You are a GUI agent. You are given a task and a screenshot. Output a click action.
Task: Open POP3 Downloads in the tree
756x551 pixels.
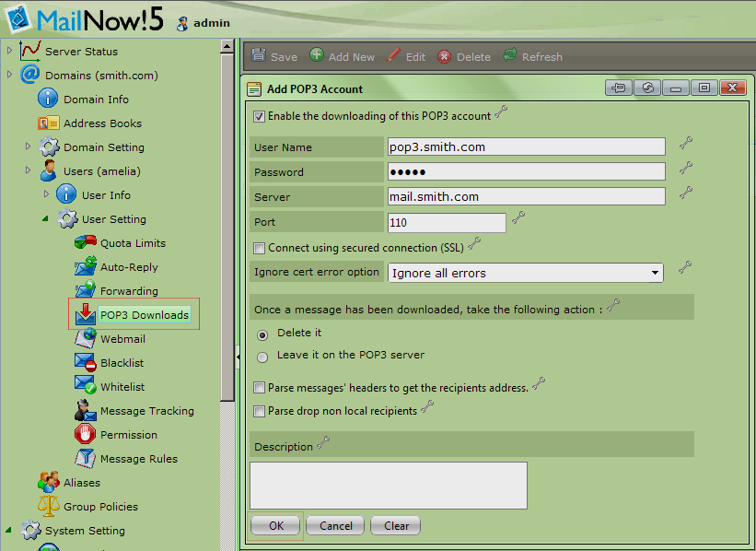145,314
